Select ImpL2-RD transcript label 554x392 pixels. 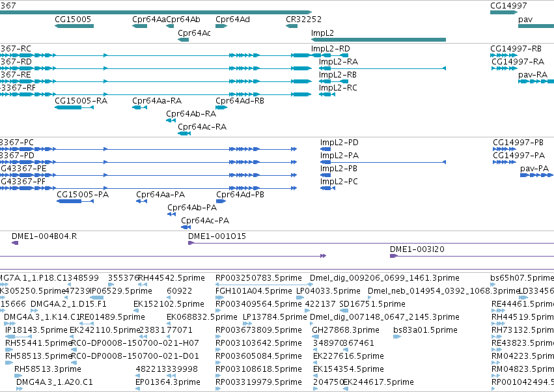point(330,48)
